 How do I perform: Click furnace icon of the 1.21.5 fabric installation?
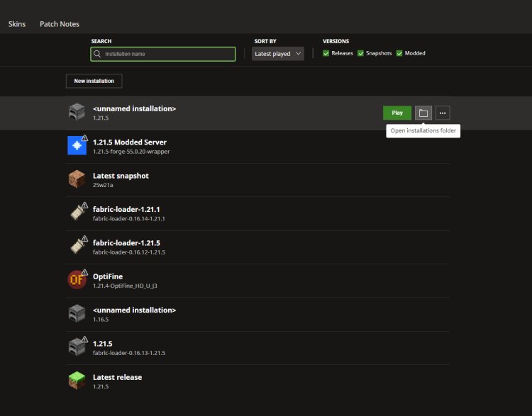coord(77,347)
